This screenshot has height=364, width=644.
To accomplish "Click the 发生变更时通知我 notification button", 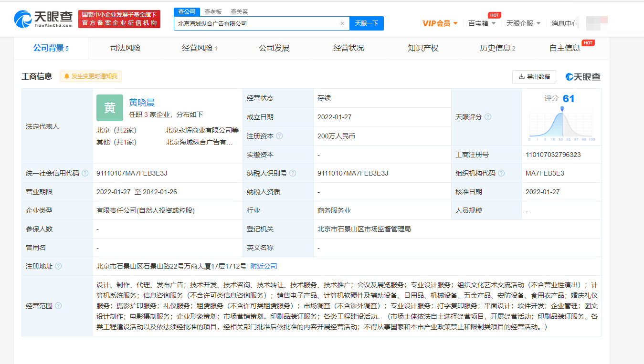I will pyautogui.click(x=91, y=76).
